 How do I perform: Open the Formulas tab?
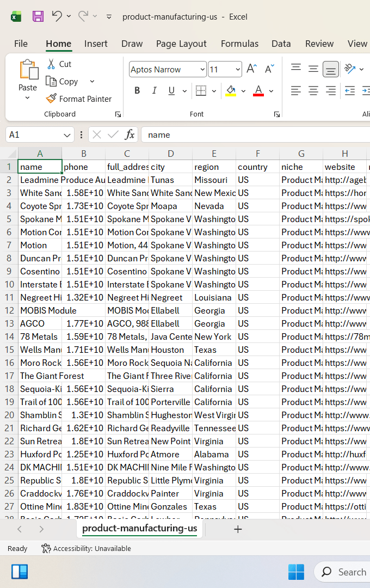239,44
